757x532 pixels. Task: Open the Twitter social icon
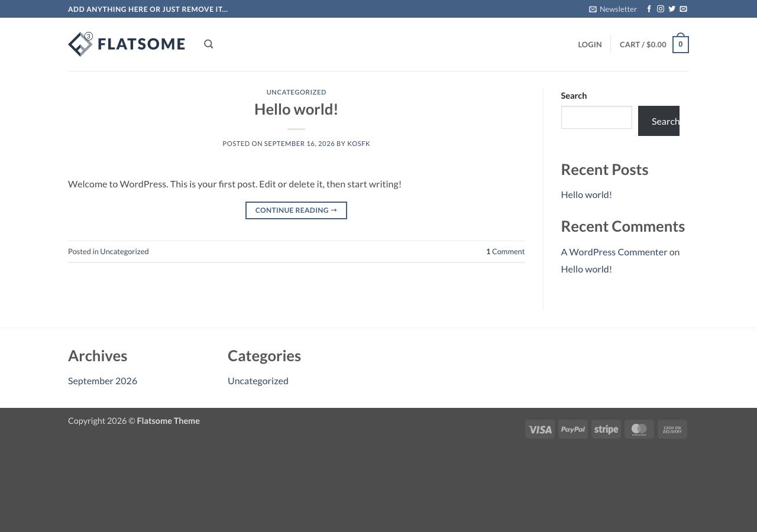[672, 9]
